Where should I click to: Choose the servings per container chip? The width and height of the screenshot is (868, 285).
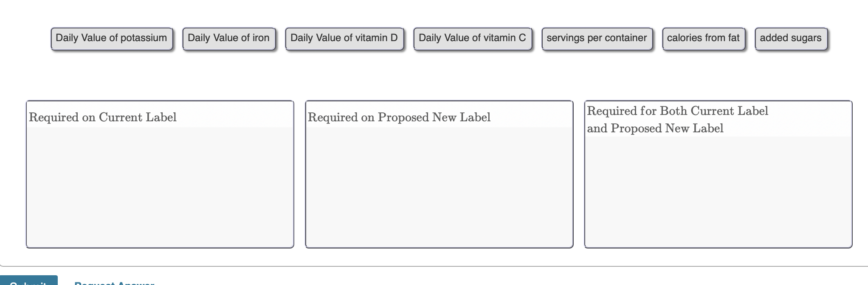pos(597,39)
